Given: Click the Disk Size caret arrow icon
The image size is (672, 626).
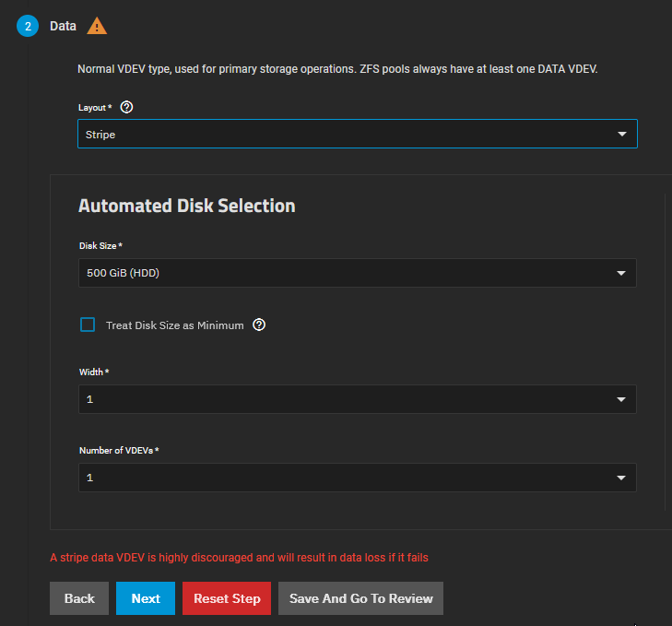Looking at the screenshot, I should click(620, 273).
